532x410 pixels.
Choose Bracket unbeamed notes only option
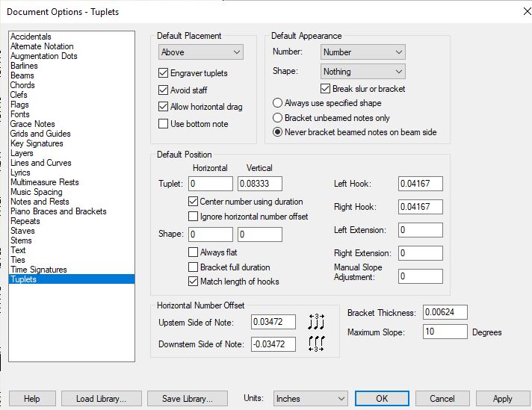tap(278, 118)
